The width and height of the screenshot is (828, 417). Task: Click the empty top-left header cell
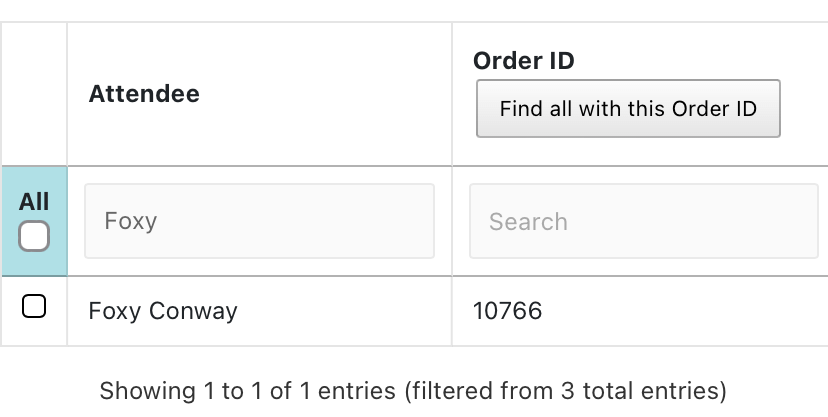tap(34, 94)
